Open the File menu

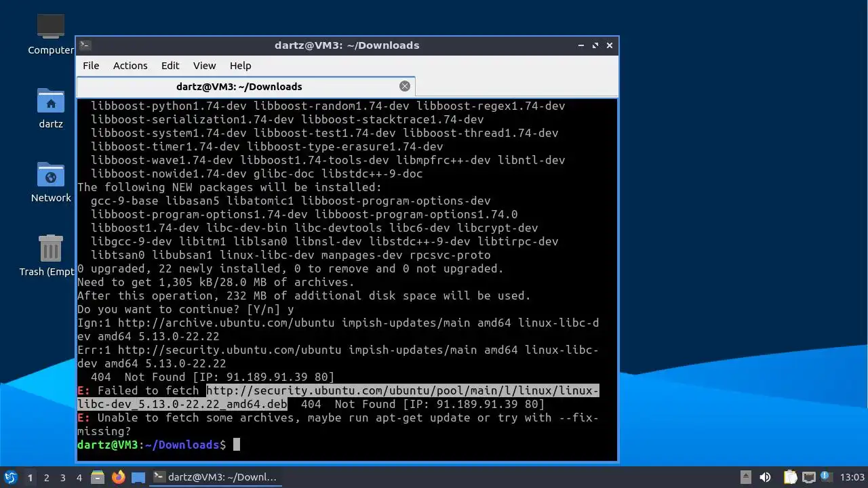91,66
